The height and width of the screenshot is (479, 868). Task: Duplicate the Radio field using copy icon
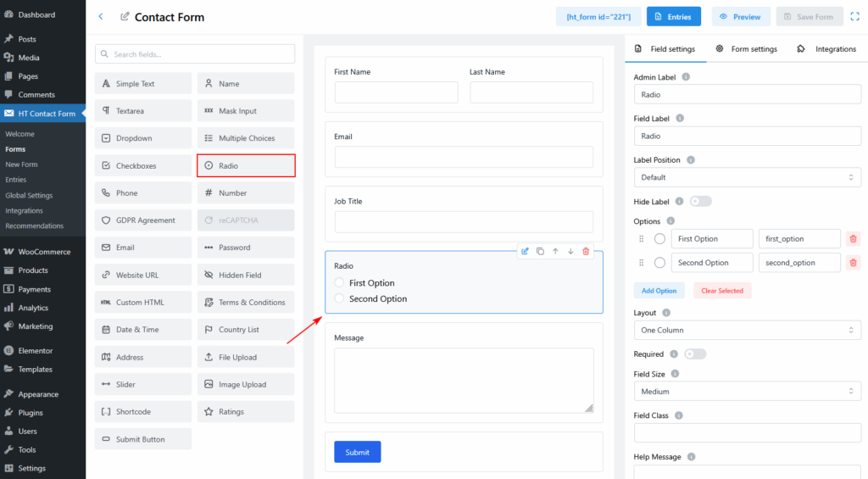point(540,251)
